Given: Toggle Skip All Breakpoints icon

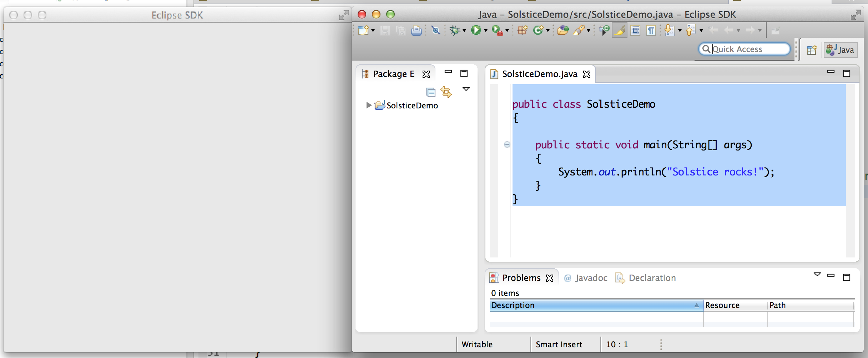Looking at the screenshot, I should pyautogui.click(x=435, y=30).
